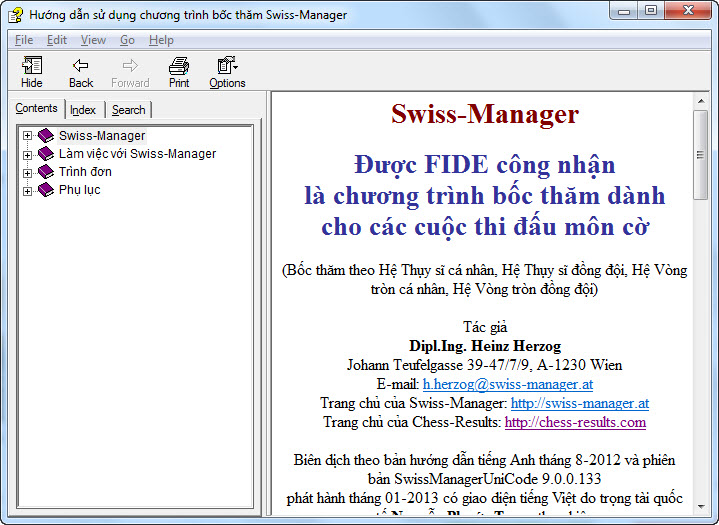Open the Edit menu

click(57, 40)
